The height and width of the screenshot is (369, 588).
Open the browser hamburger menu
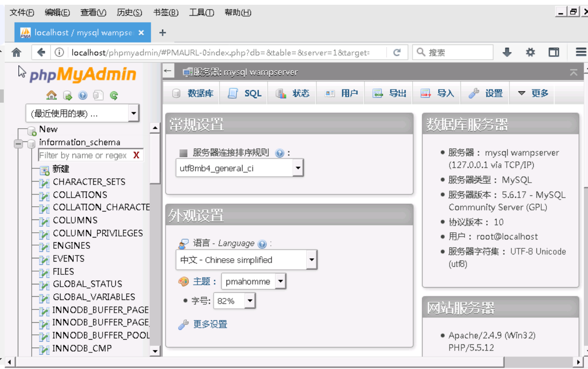[x=581, y=52]
